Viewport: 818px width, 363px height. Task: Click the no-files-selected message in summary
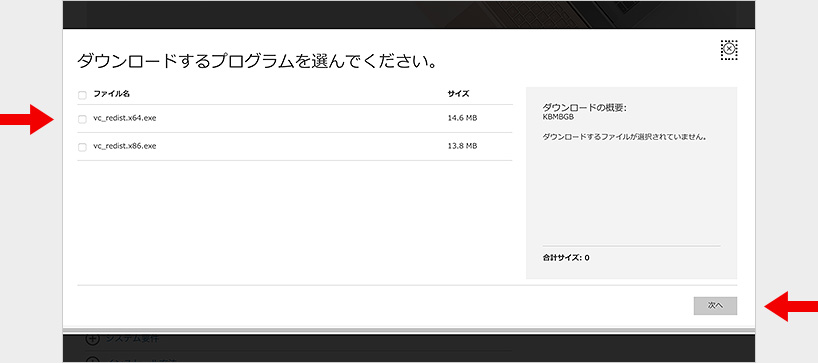624,137
